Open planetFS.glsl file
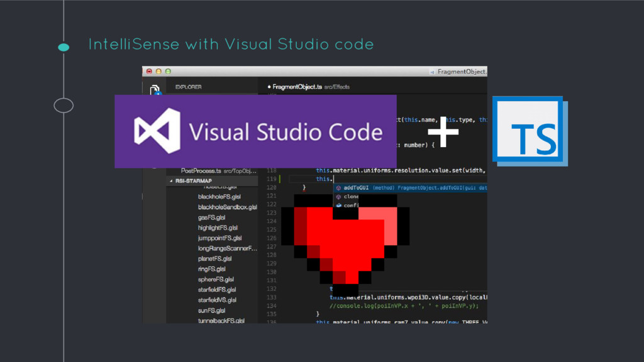Viewport: 644px width, 362px height. (215, 258)
